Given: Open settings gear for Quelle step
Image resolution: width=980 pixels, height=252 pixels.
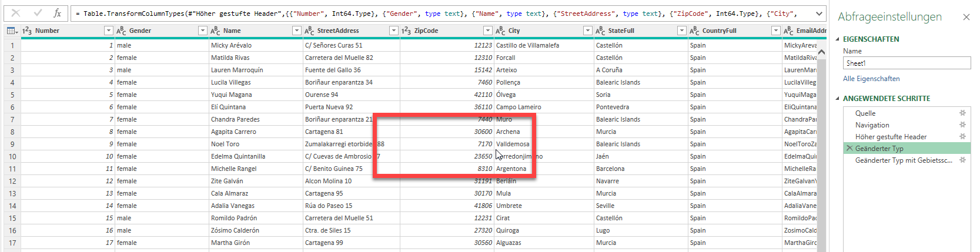Looking at the screenshot, I should click(962, 113).
